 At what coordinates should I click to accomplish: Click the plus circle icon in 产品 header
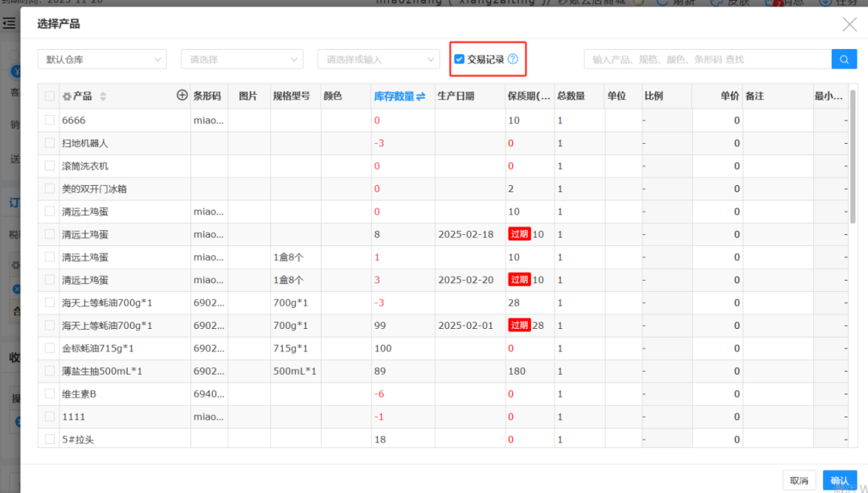pos(182,95)
